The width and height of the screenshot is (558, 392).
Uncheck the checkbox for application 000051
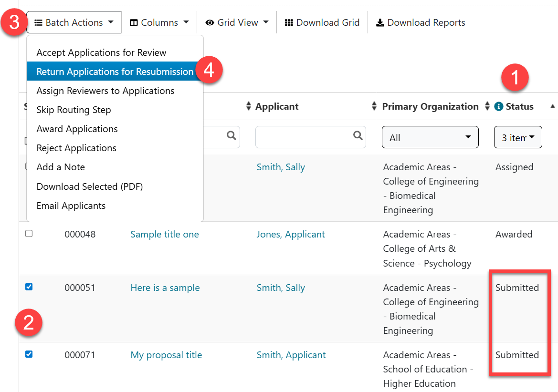click(29, 287)
